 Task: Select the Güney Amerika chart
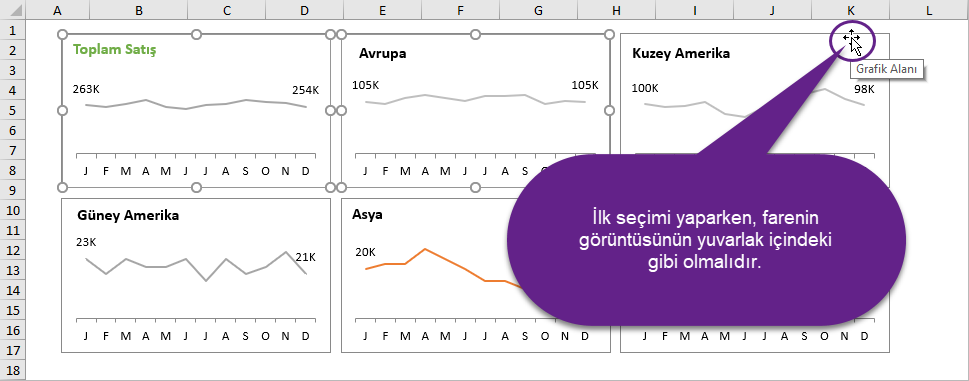pyautogui.click(x=196, y=275)
